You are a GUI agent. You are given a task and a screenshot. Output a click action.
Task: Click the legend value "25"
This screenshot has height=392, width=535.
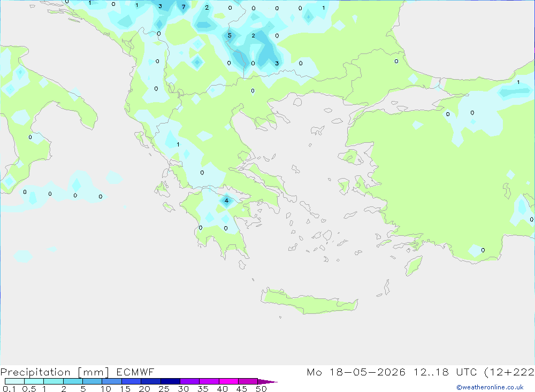pyautogui.click(x=164, y=389)
